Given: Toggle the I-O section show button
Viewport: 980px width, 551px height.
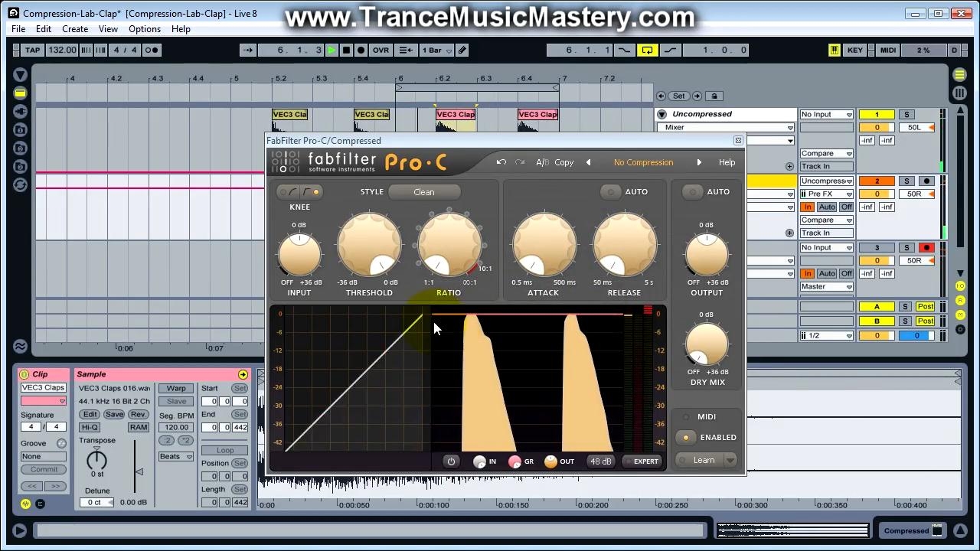Looking at the screenshot, I should coord(960,285).
